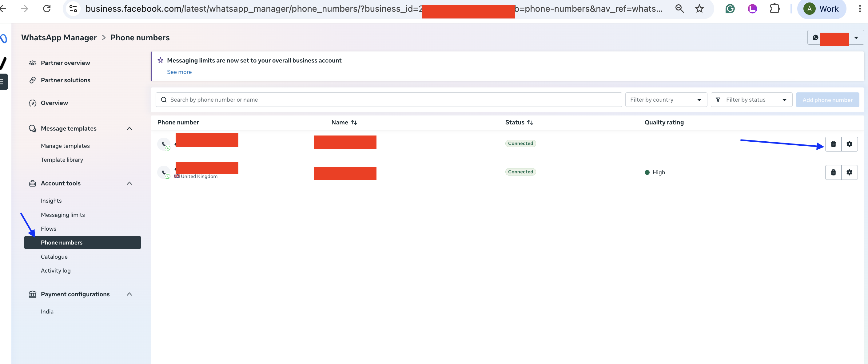Go forward using the browser forward arrow
868x364 pixels.
pyautogui.click(x=24, y=8)
